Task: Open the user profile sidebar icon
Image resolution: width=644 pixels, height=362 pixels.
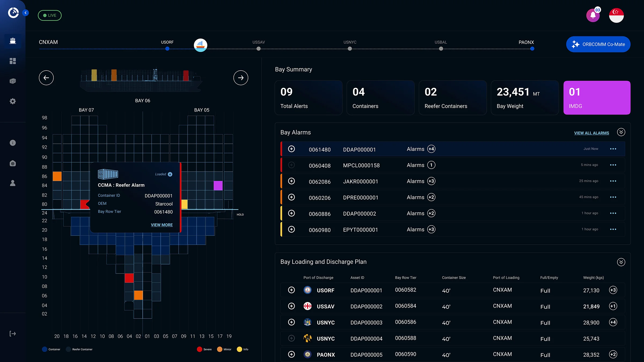Action: [x=13, y=183]
